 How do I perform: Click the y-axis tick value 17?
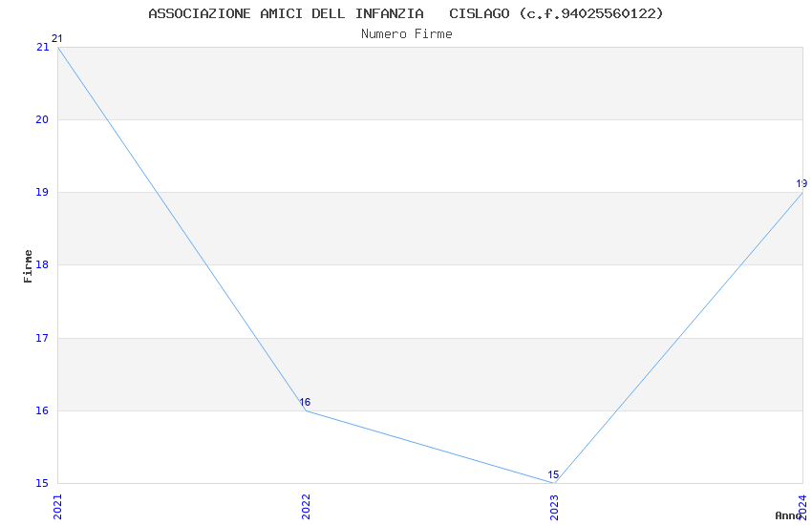pyautogui.click(x=42, y=338)
